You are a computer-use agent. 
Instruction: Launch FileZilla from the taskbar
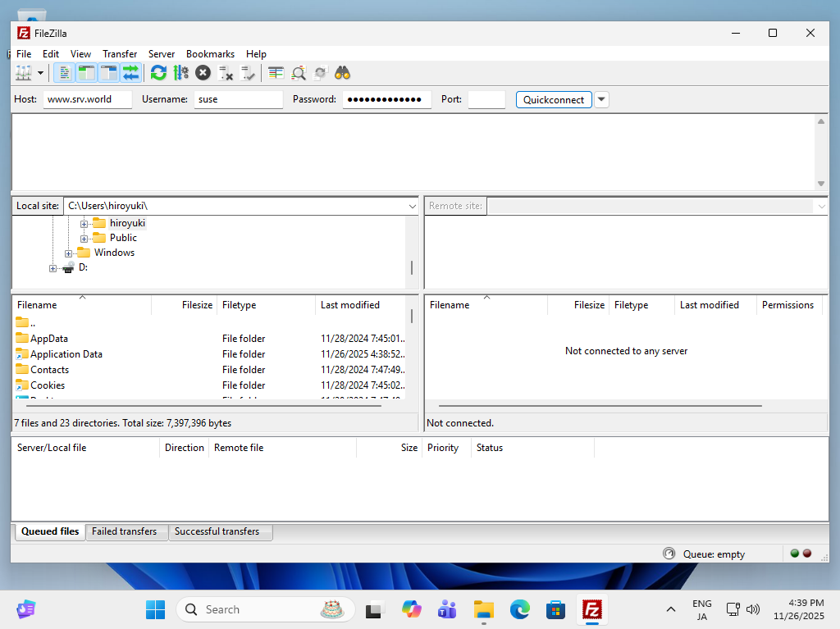pyautogui.click(x=591, y=609)
